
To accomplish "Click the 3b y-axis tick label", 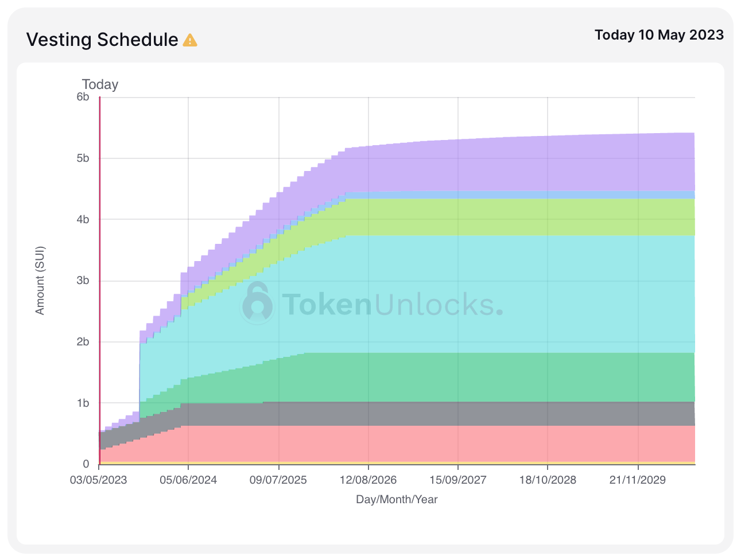I will tap(83, 281).
